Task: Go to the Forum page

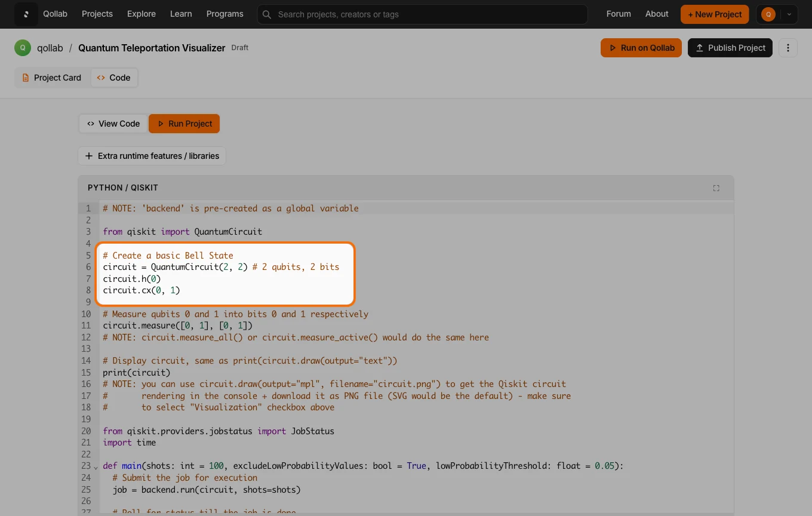Action: (x=619, y=14)
